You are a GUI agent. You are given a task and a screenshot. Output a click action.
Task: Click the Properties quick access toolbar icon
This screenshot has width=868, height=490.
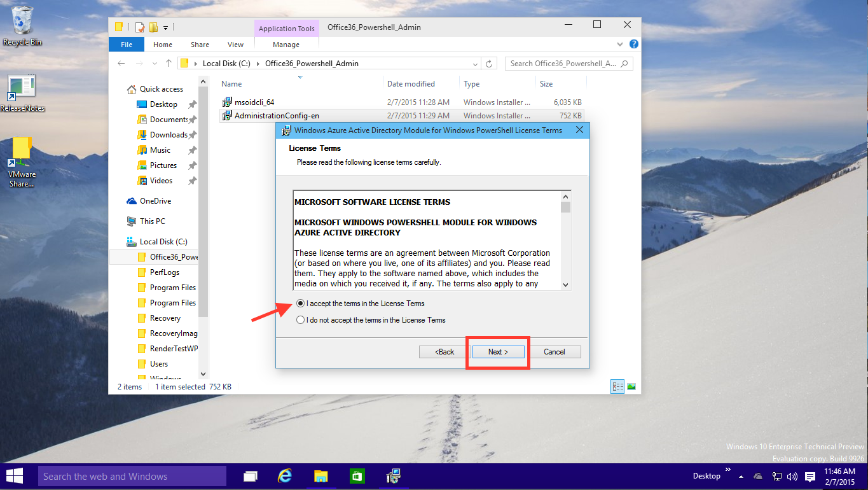[x=139, y=27]
